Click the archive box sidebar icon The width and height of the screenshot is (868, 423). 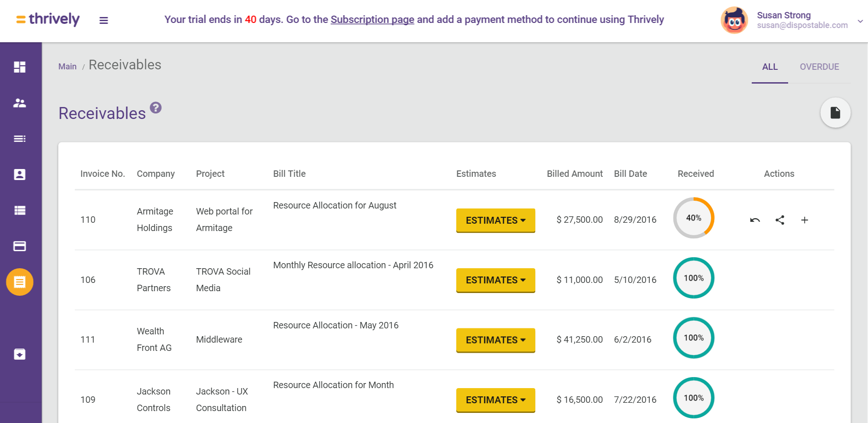[x=20, y=354]
